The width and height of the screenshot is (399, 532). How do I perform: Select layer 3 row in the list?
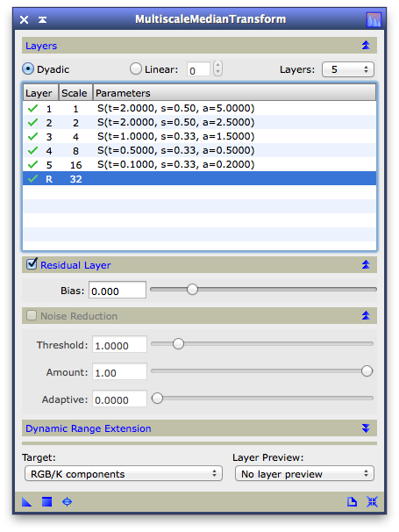(199, 136)
